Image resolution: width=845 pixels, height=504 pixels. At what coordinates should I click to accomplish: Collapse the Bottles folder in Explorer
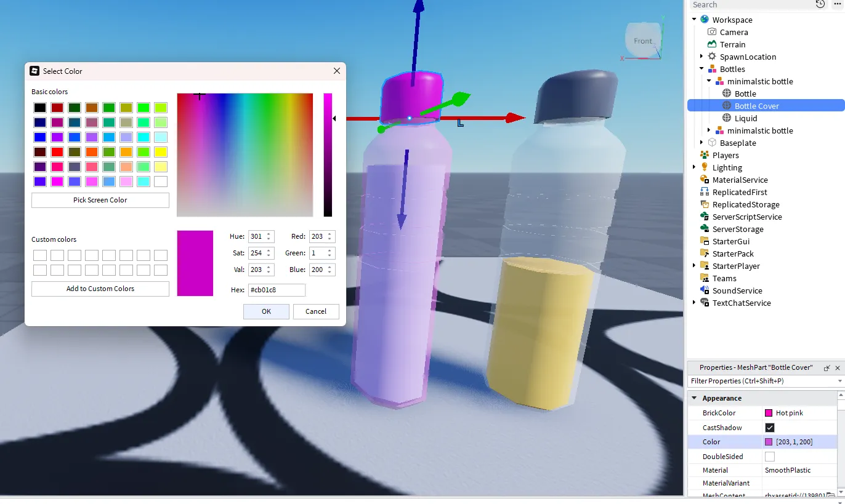click(x=701, y=69)
